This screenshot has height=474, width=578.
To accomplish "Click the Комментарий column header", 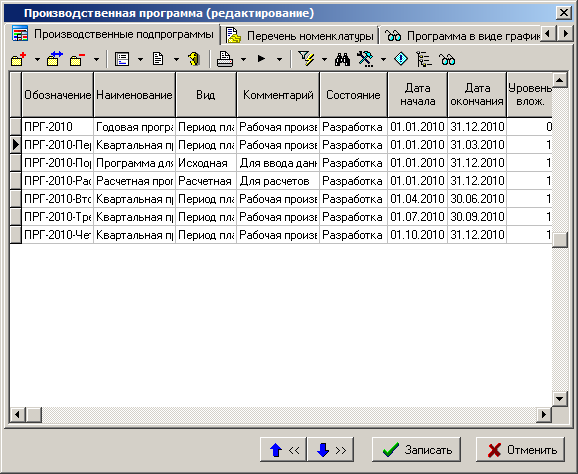I will pyautogui.click(x=278, y=95).
